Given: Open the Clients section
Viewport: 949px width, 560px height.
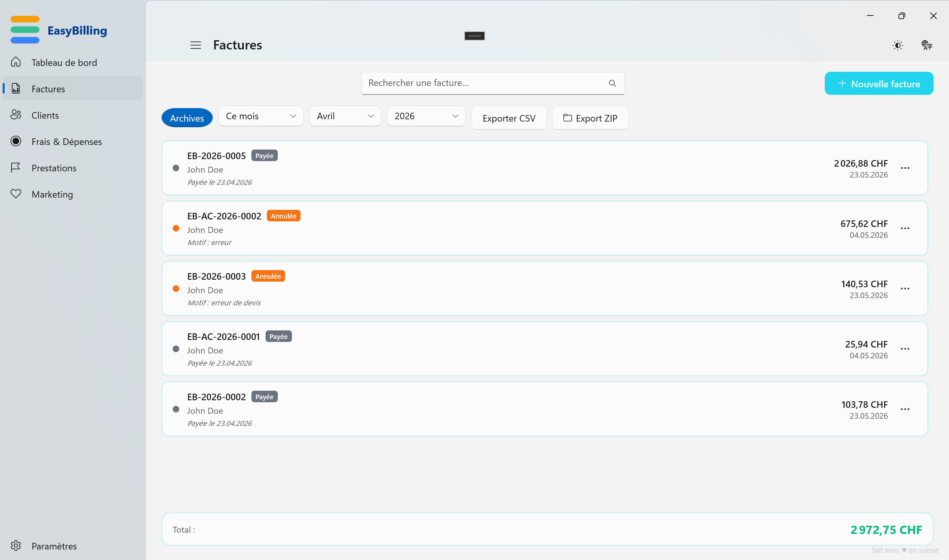Looking at the screenshot, I should coord(45,115).
